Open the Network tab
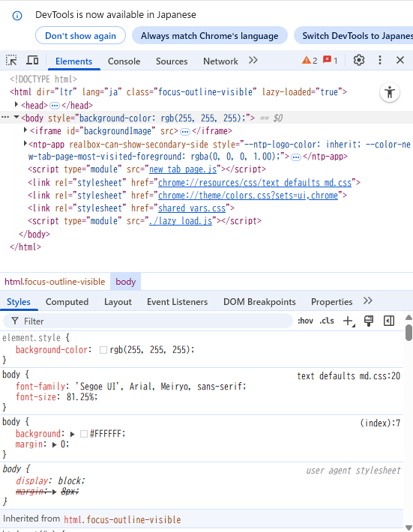The image size is (413, 532). coord(220,61)
